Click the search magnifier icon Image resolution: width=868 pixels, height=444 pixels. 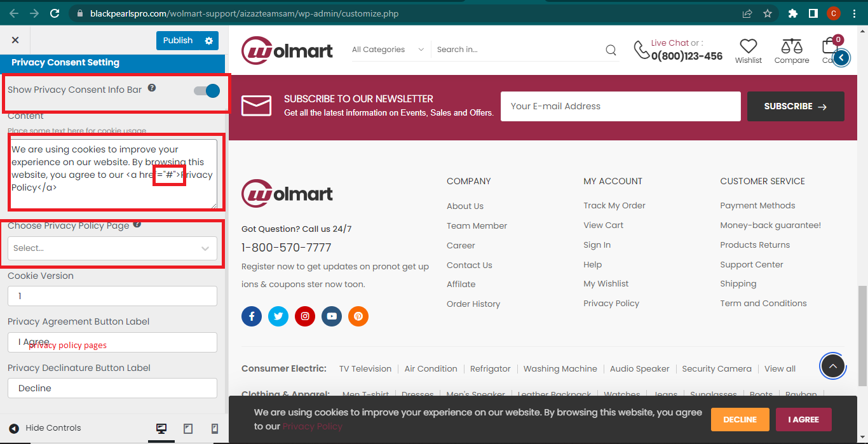pyautogui.click(x=611, y=50)
